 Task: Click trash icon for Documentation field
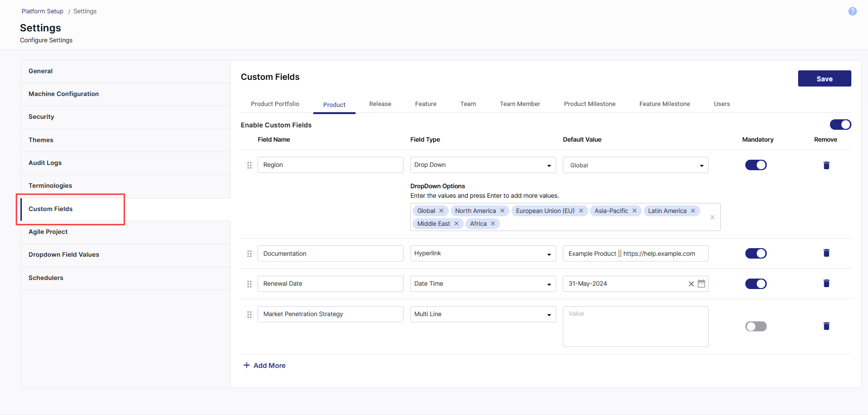click(x=826, y=253)
